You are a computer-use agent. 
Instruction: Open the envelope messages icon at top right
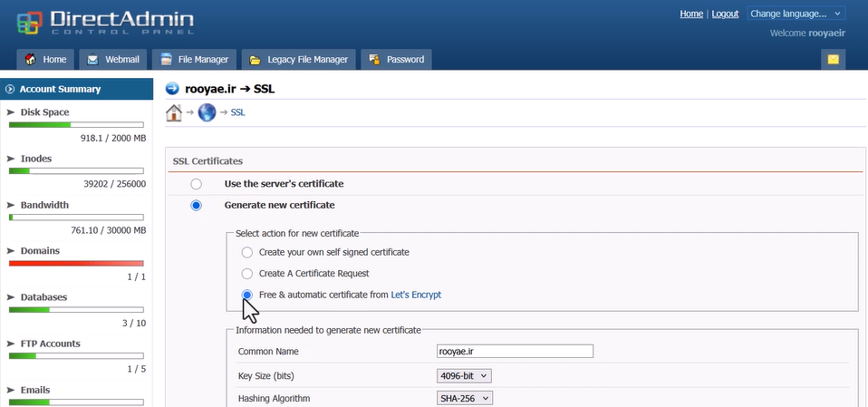(x=833, y=60)
